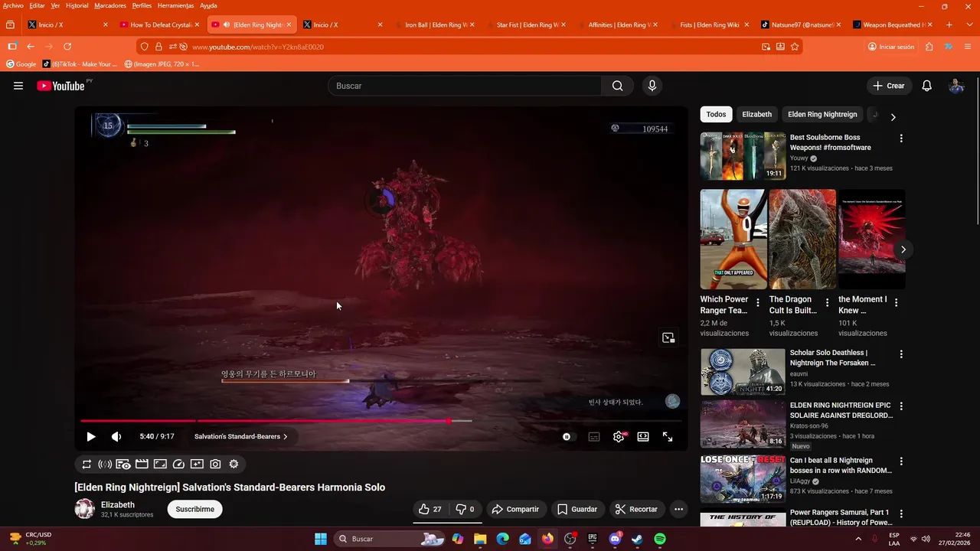The width and height of the screenshot is (980, 551).
Task: Bookmark this page with the star icon
Action: pyautogui.click(x=795, y=47)
